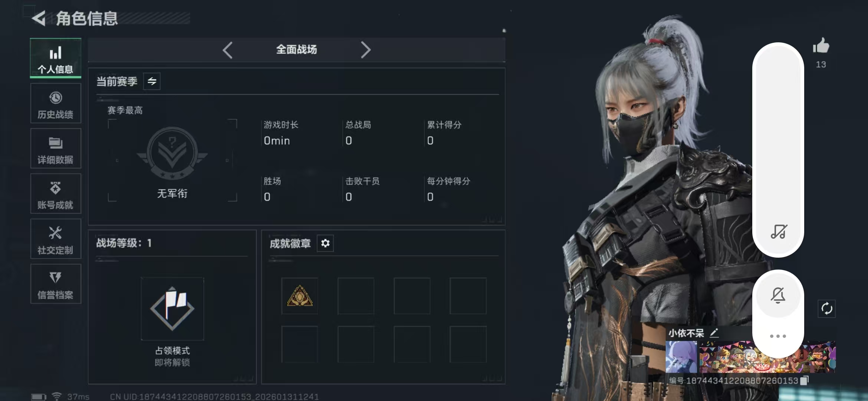868x401 pixels.
Task: Go to the 账号成就 section
Action: pyautogui.click(x=56, y=194)
